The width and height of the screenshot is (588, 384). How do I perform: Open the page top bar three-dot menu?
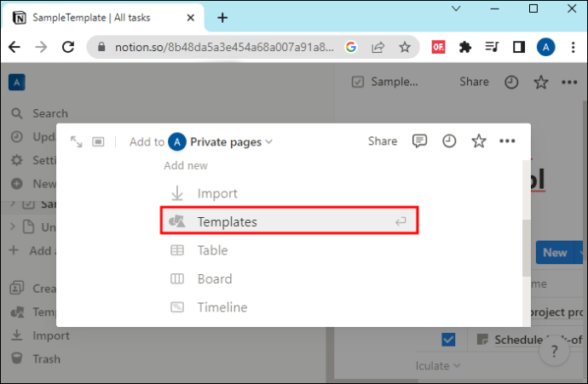click(569, 82)
